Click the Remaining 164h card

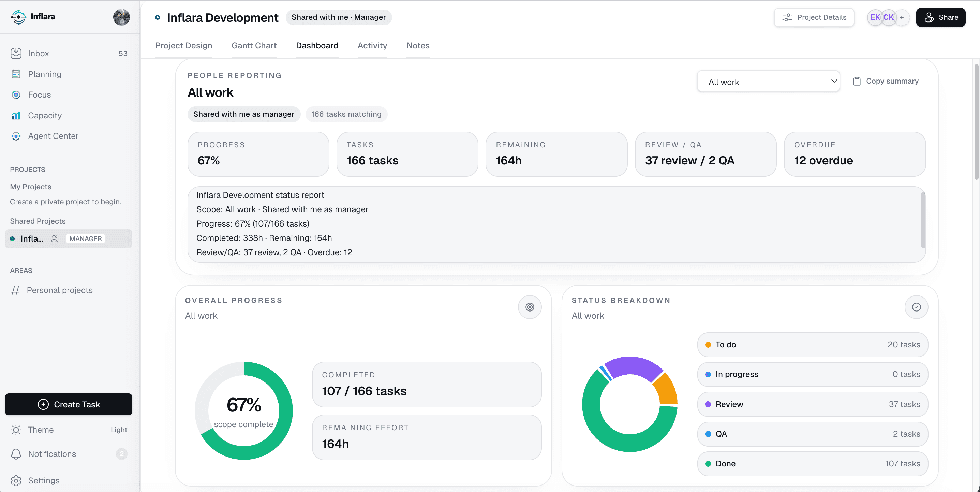coord(556,154)
